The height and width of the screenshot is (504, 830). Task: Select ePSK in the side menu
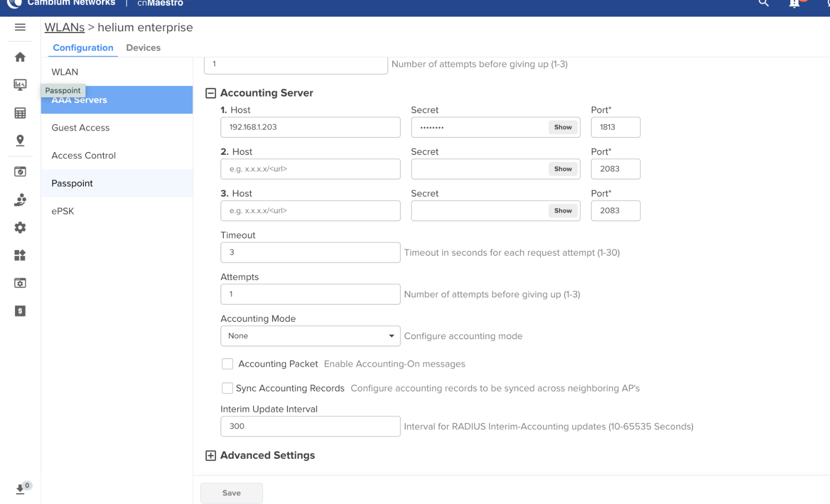point(63,211)
